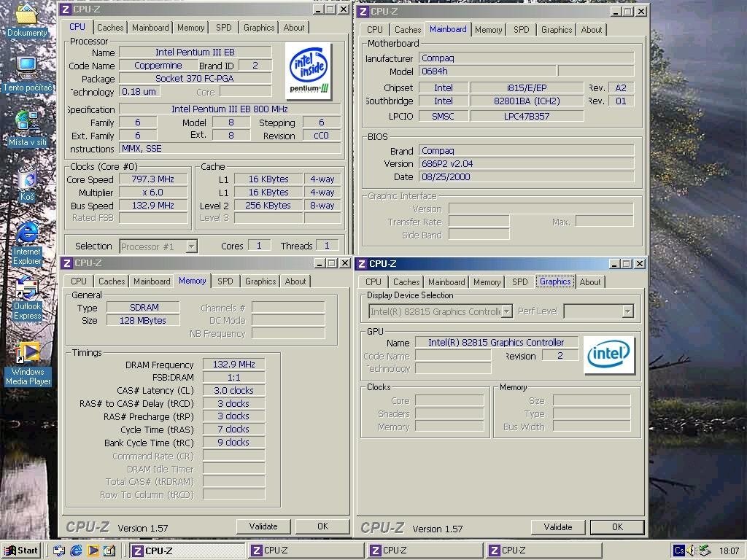Viewport: 747px width, 560px height.
Task: Open Graphics tab in bottom-left Memory window
Action: tap(260, 281)
